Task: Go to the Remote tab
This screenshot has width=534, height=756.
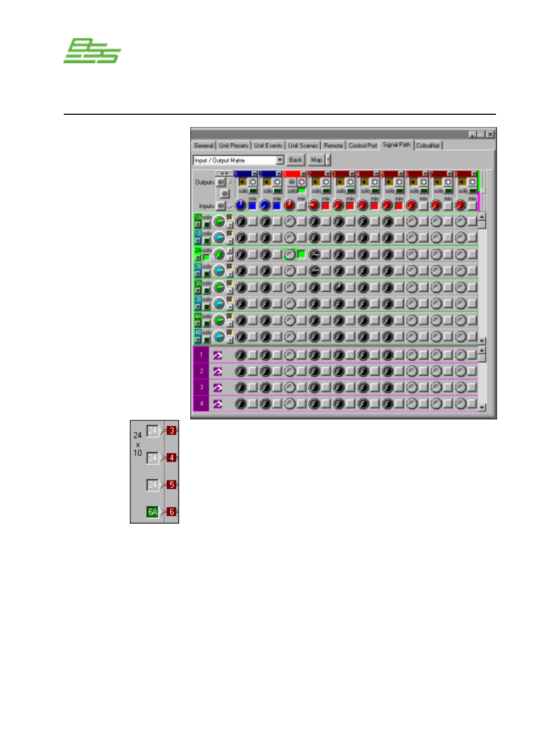Action: coord(333,146)
